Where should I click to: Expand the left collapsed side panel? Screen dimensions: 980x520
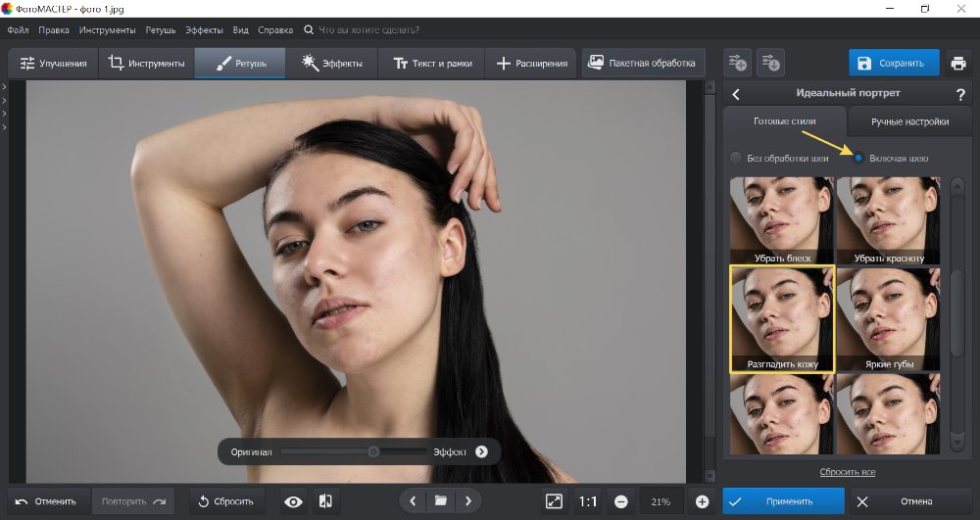click(x=4, y=88)
